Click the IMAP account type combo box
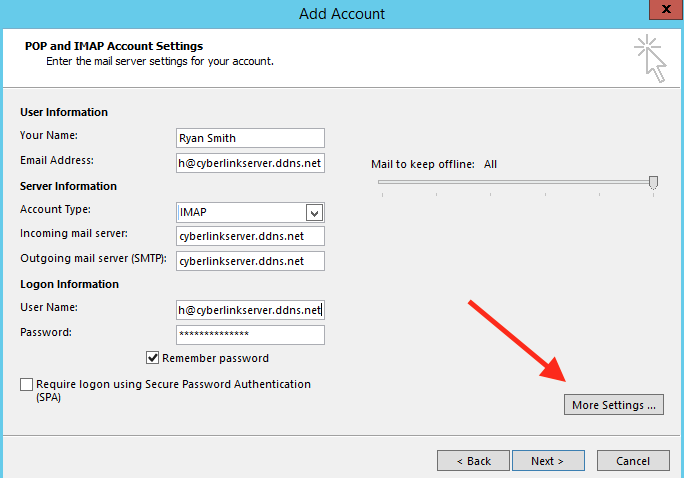684x478 pixels. tap(250, 212)
